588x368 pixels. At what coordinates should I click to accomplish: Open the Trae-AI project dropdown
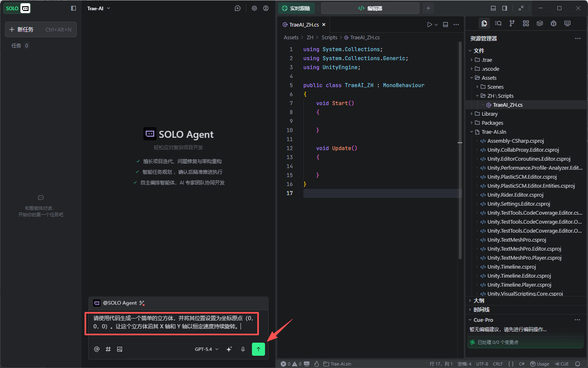click(x=99, y=8)
